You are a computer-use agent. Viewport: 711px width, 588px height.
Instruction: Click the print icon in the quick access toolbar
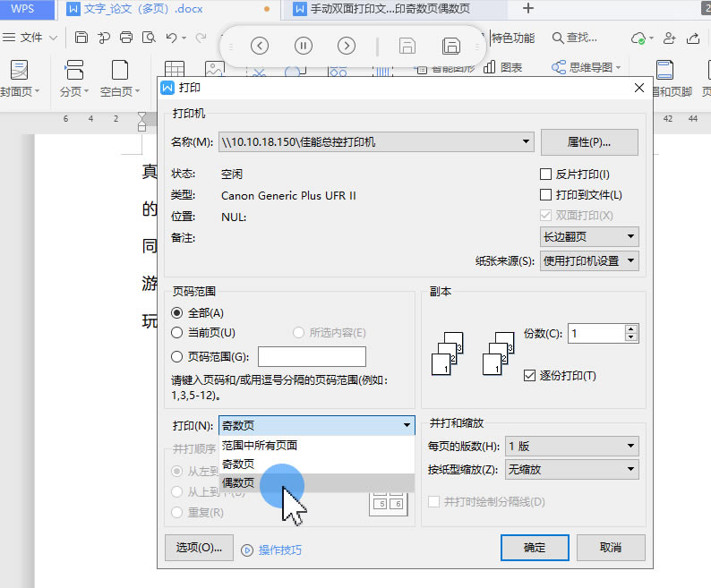point(126,38)
